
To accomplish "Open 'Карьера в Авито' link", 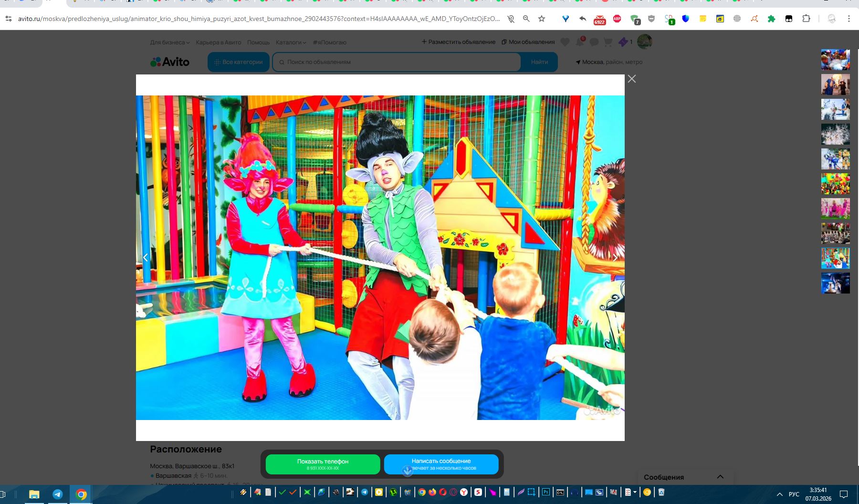I will point(219,42).
